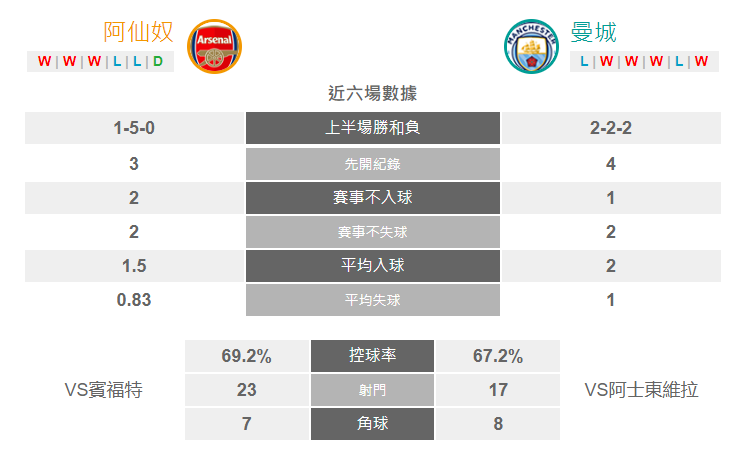Click the Arsenal club crest
The width and height of the screenshot is (750, 453).
214,46
